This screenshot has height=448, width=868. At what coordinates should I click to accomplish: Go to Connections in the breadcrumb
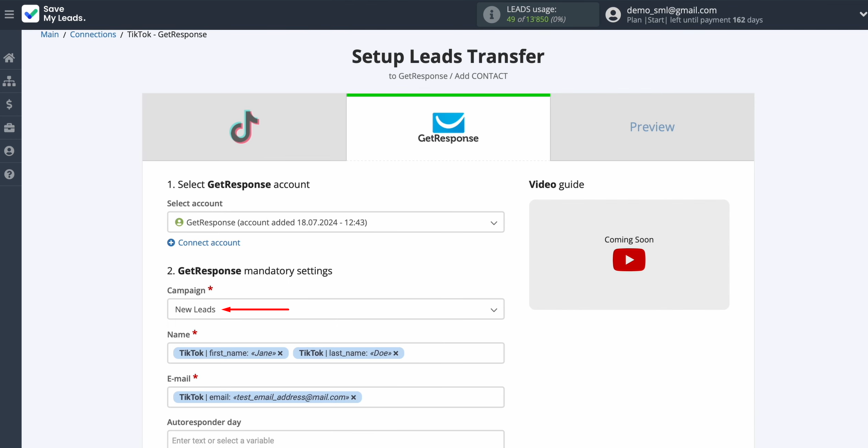coord(93,34)
